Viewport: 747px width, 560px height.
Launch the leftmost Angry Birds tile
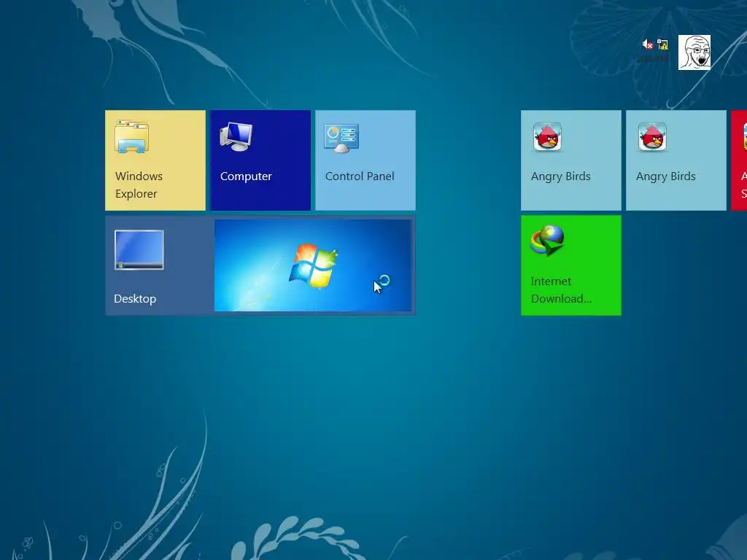(571, 160)
